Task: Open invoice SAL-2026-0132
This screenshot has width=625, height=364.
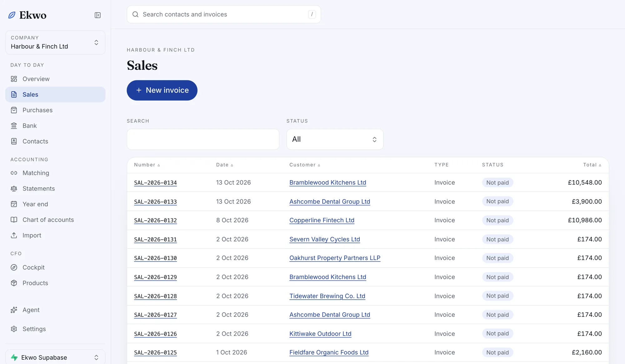Action: (155, 220)
